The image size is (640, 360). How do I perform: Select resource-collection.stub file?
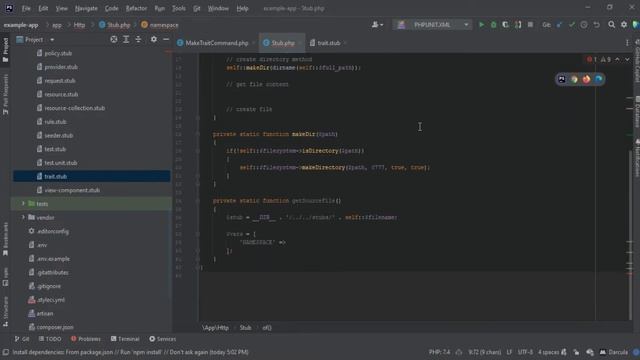pos(75,108)
